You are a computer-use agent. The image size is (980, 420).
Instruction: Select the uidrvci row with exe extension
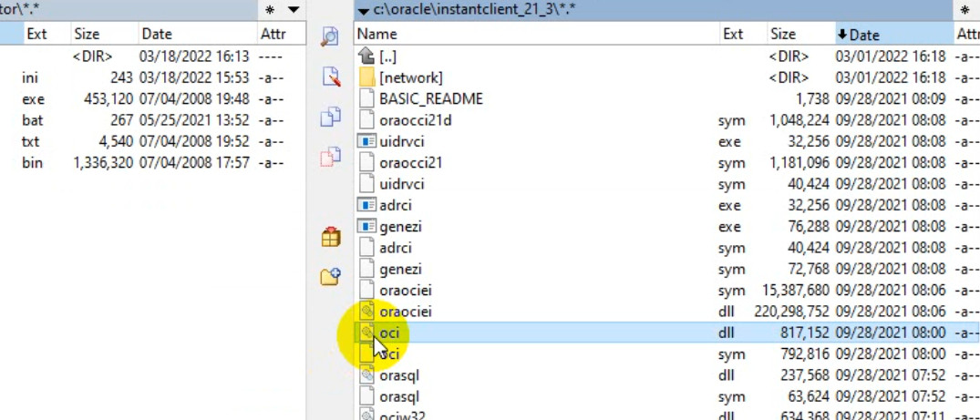pyautogui.click(x=667, y=141)
